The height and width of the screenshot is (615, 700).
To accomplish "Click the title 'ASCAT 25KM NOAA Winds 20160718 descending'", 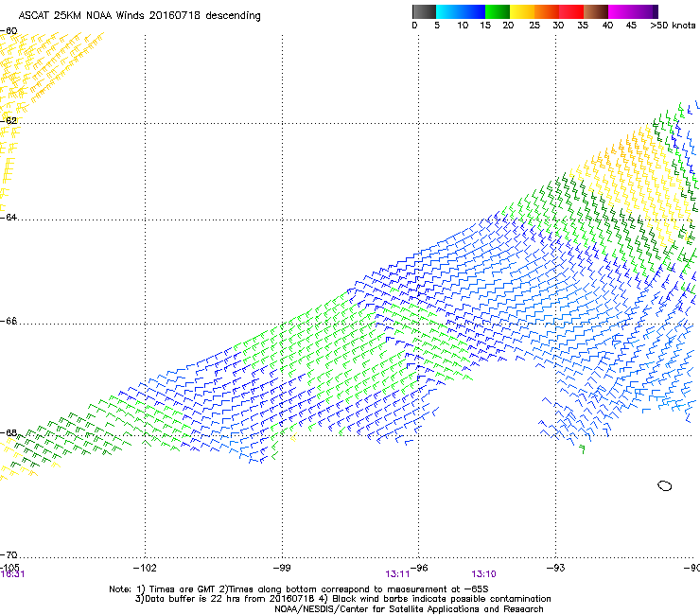I will pos(139,16).
